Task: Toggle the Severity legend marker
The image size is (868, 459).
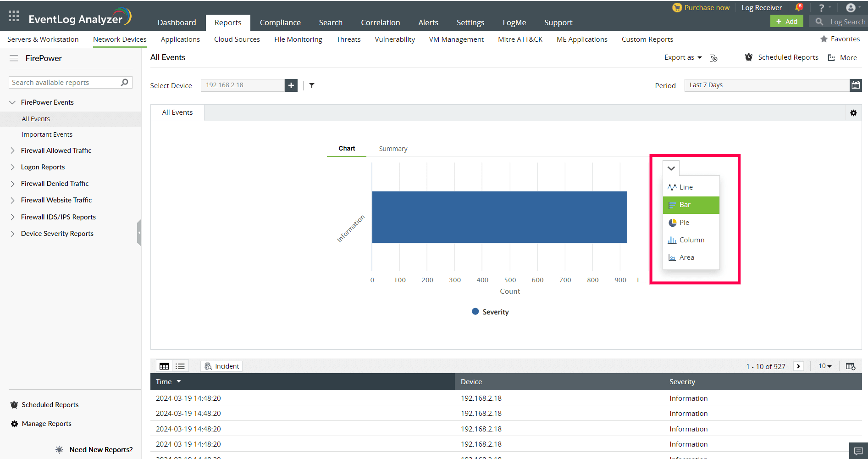Action: coord(475,312)
